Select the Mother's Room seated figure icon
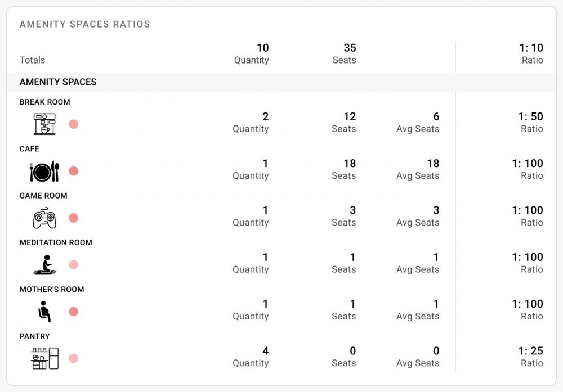This screenshot has height=392, width=563. pos(44,312)
